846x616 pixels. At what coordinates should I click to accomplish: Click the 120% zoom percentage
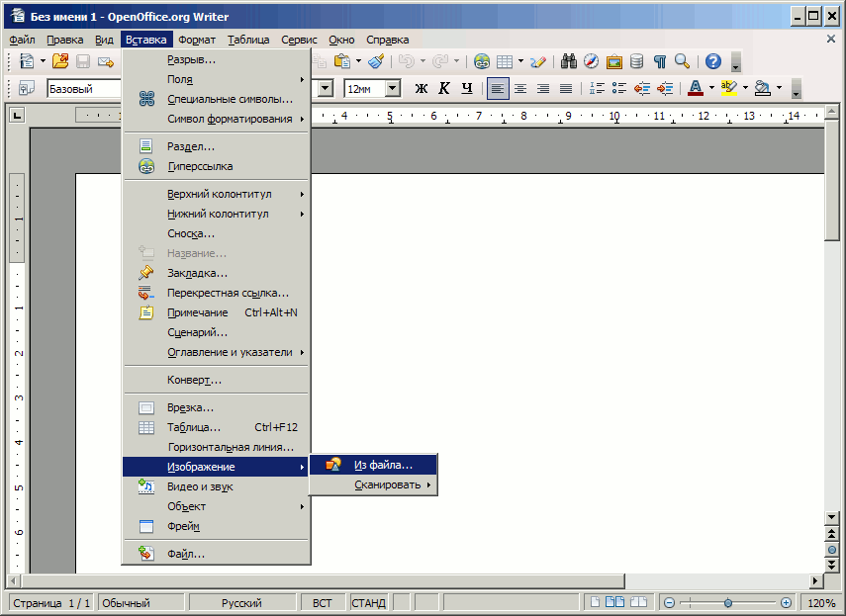coord(821,603)
